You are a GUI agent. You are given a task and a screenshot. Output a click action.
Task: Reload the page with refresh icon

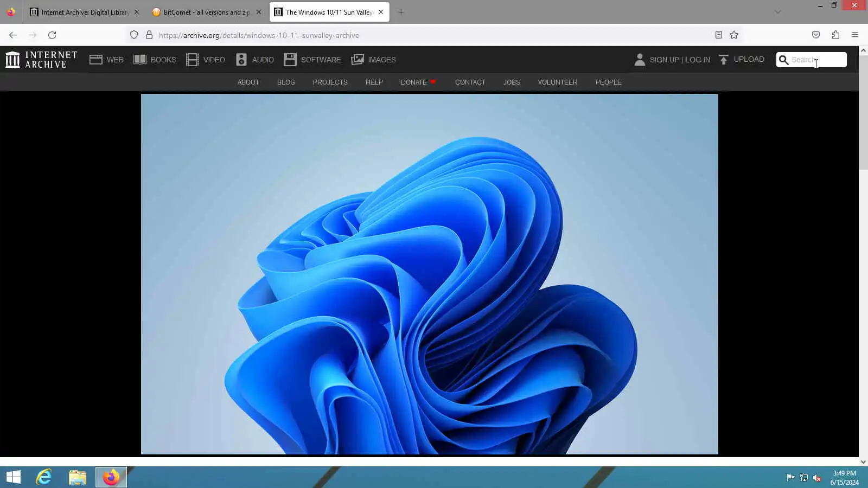coord(52,35)
